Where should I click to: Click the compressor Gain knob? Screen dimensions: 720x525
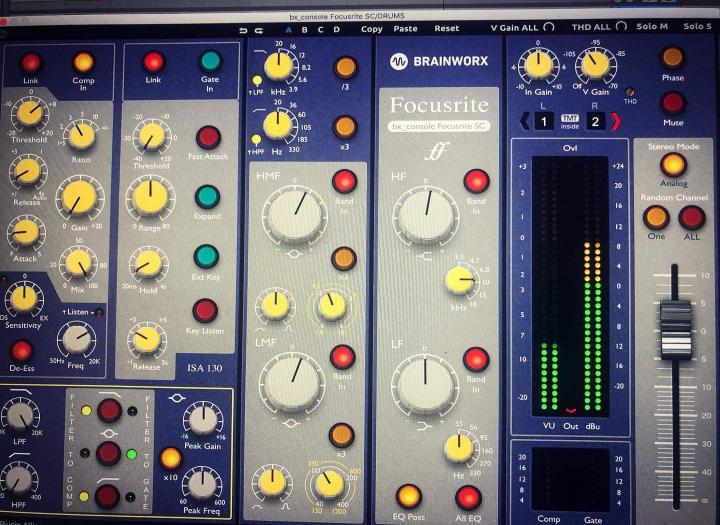(79, 198)
